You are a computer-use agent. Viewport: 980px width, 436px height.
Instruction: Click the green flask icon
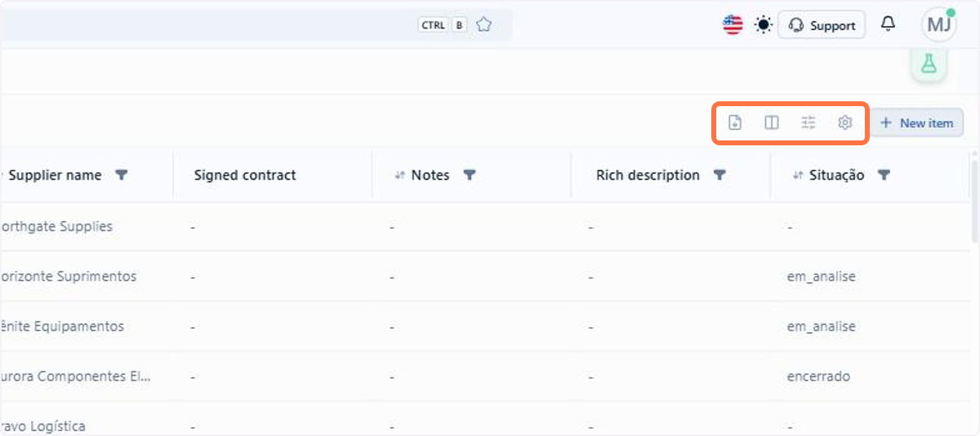click(929, 63)
